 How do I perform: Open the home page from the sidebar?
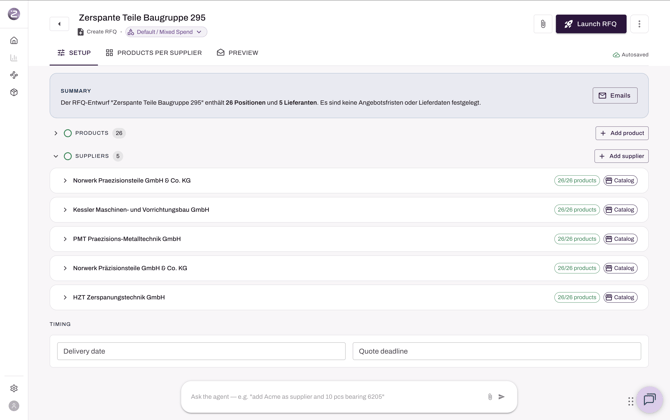pos(14,41)
